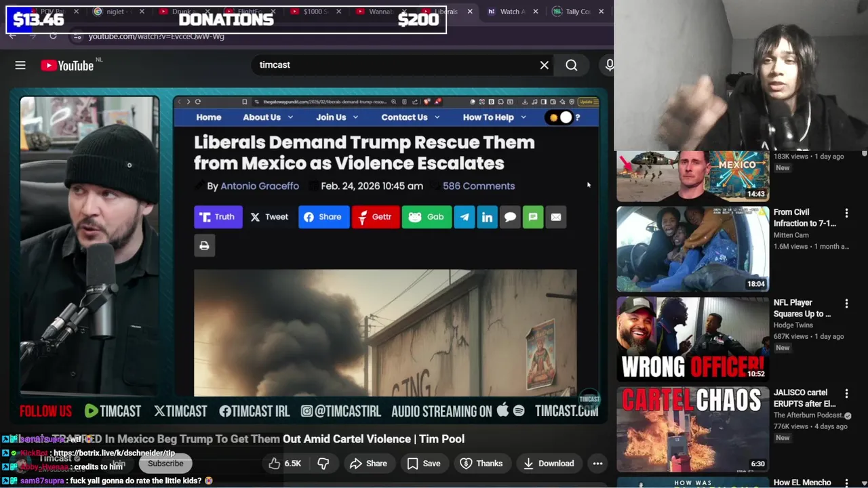Click the '1.6M views' text
The width and height of the screenshot is (868, 488).
(x=793, y=247)
